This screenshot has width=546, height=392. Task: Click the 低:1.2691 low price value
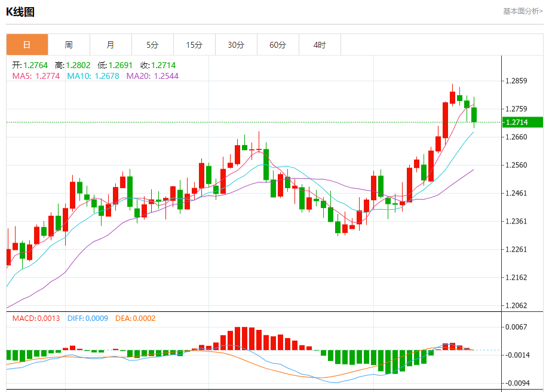coord(115,65)
